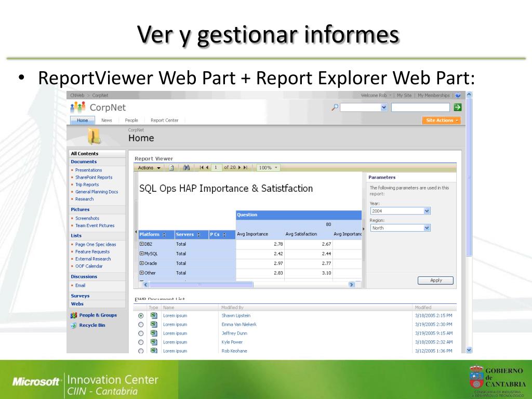
Task: Select radio button for Rob Keohane row
Action: tap(141, 351)
